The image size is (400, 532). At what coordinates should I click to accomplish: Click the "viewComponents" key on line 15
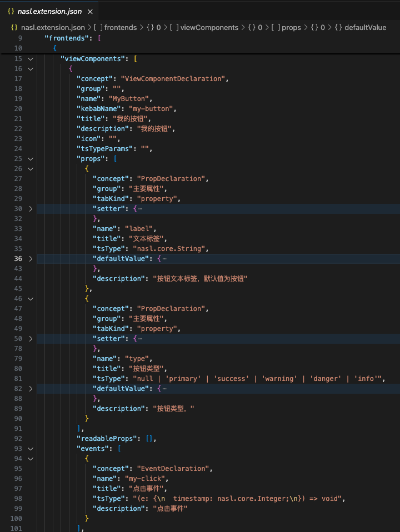click(93, 59)
